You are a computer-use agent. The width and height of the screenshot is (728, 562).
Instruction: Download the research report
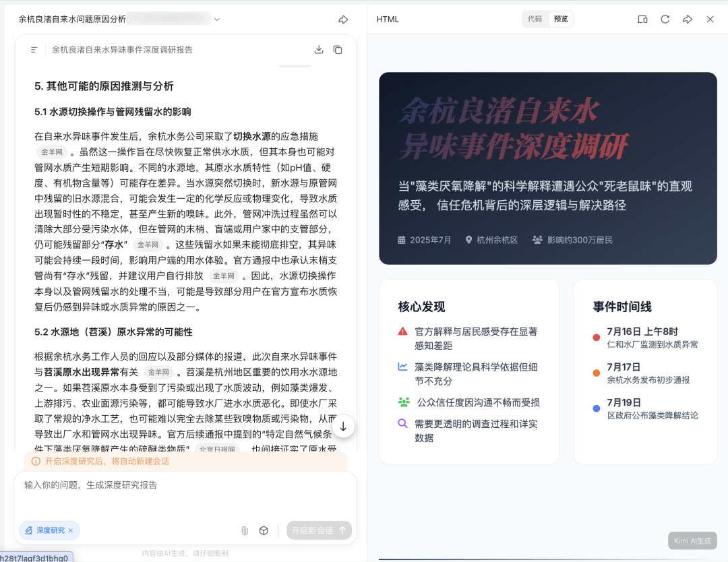pyautogui.click(x=319, y=50)
